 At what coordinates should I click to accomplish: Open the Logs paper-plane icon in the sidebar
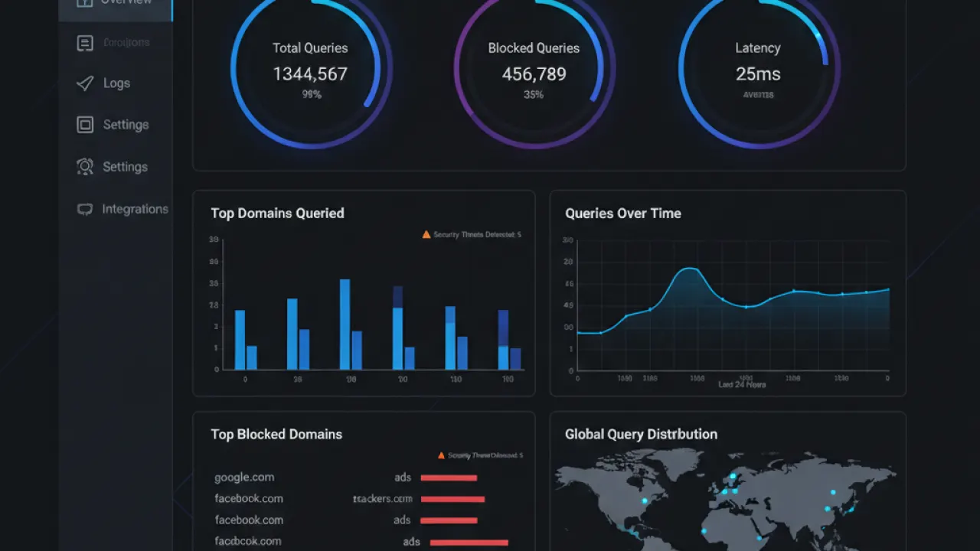pos(85,83)
